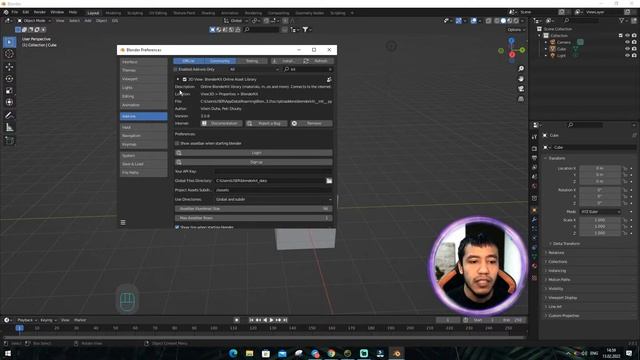The width and height of the screenshot is (640, 360).
Task: Click the BlenderKit Login button
Action: (253, 153)
